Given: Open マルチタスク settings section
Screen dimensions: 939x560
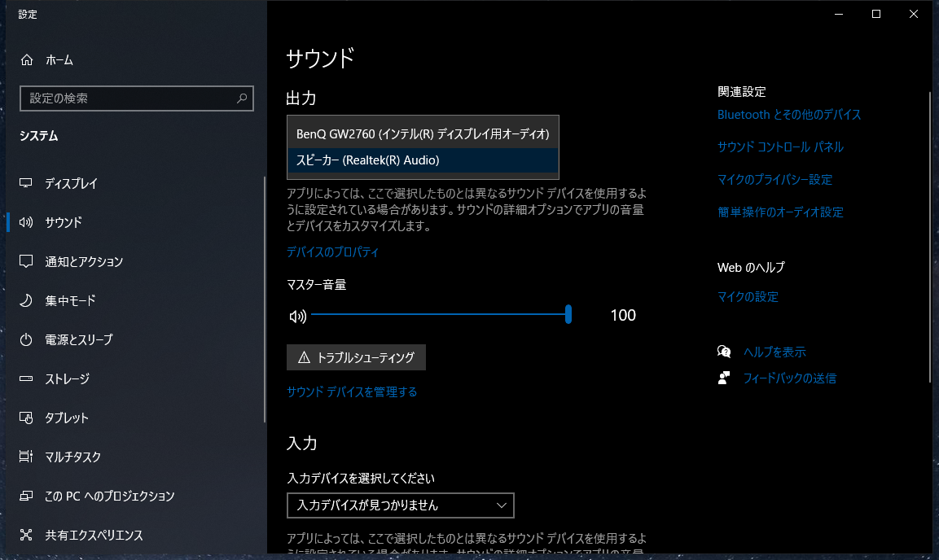Looking at the screenshot, I should coord(73,457).
